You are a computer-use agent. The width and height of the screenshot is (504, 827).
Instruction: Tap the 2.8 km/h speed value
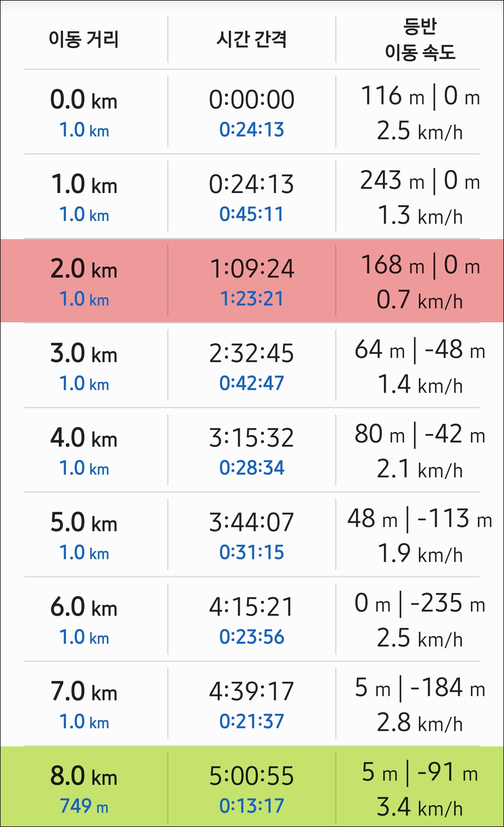click(420, 722)
